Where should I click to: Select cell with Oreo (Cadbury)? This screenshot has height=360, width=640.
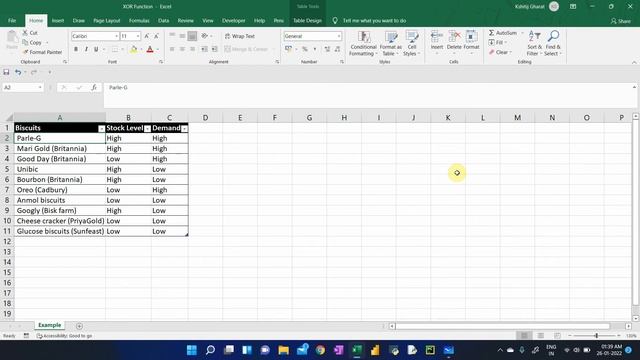coord(60,190)
